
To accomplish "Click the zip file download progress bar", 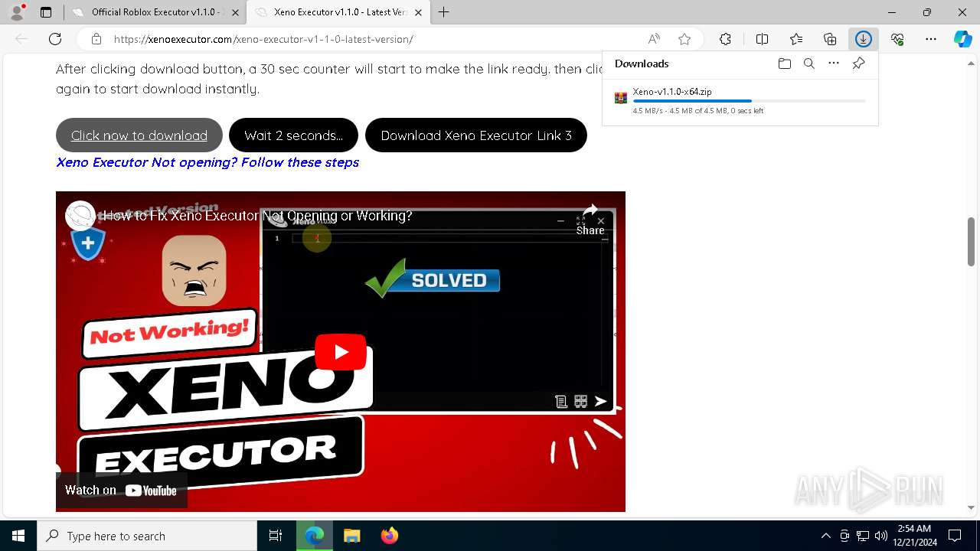I will pyautogui.click(x=749, y=101).
